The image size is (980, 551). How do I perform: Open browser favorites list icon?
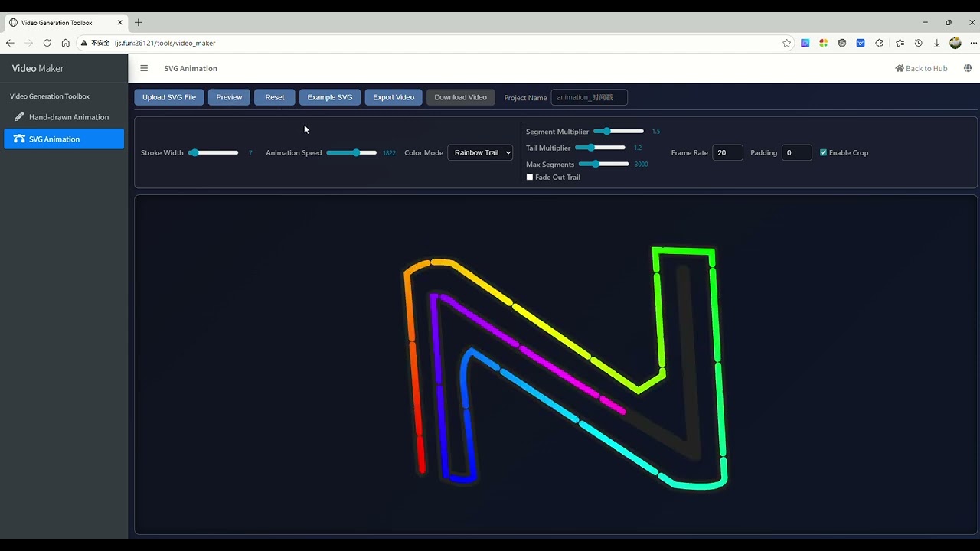point(900,43)
